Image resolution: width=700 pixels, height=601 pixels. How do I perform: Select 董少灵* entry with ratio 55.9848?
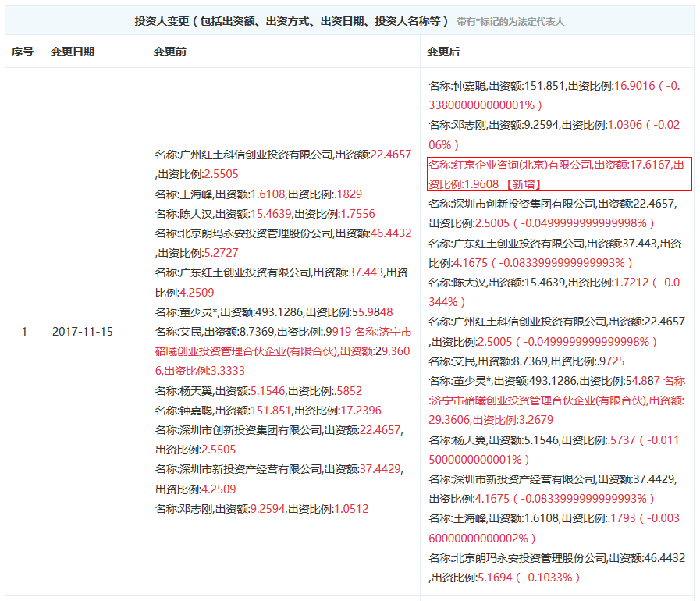[274, 312]
